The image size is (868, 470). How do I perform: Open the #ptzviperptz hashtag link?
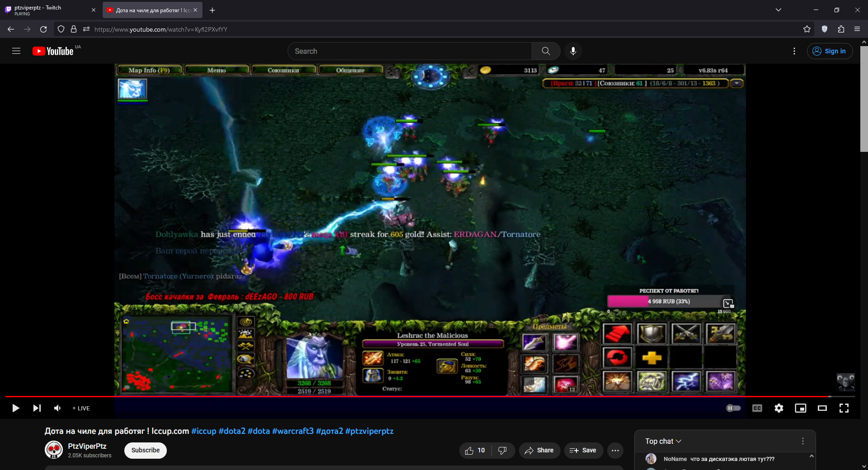[x=369, y=431]
